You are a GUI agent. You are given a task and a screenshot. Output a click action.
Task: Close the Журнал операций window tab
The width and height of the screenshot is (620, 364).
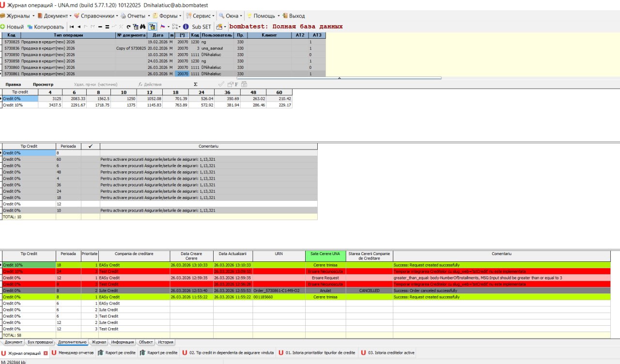pos(46,353)
